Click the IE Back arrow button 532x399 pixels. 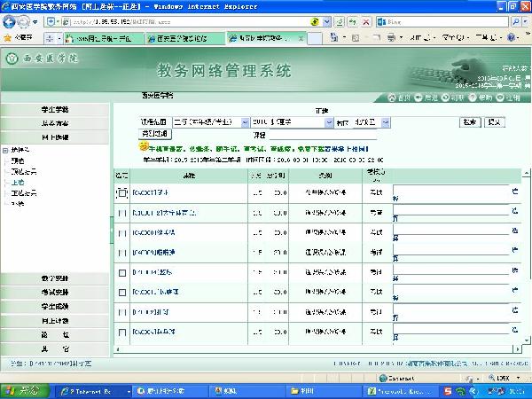click(9, 21)
